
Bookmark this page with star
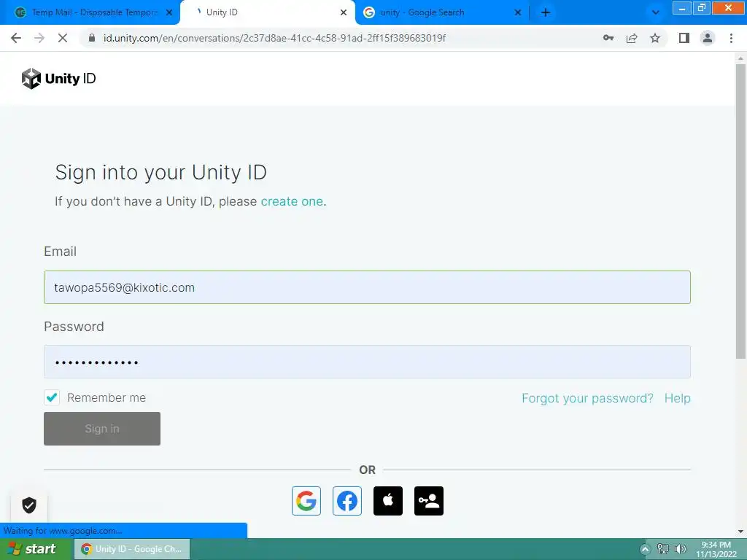tap(655, 38)
